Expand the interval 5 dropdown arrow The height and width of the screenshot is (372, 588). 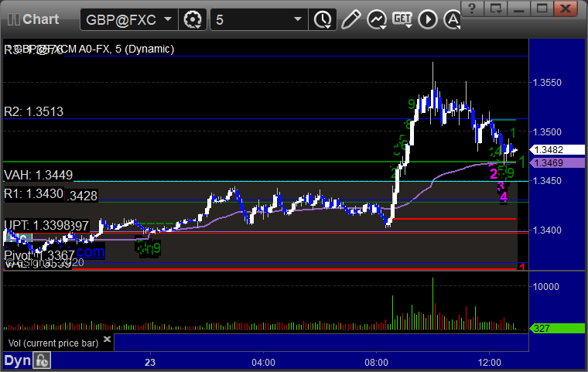coord(298,19)
